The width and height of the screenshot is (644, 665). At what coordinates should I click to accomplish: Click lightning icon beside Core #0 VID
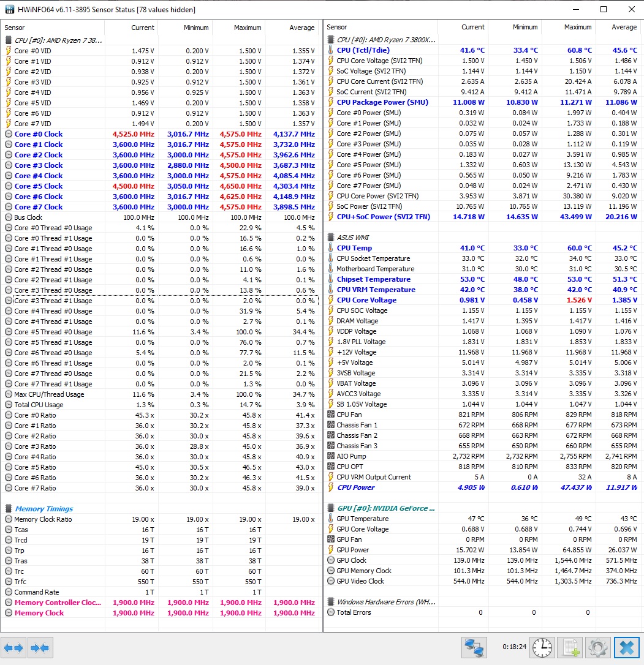click(x=8, y=50)
